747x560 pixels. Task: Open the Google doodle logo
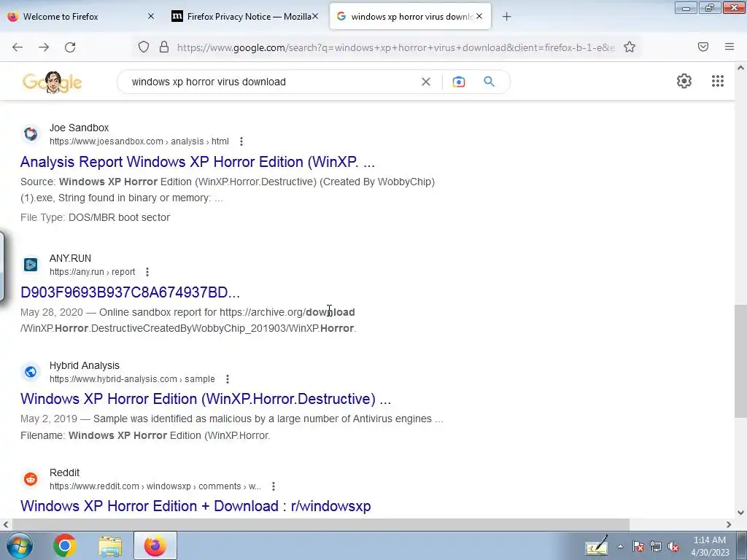point(52,82)
